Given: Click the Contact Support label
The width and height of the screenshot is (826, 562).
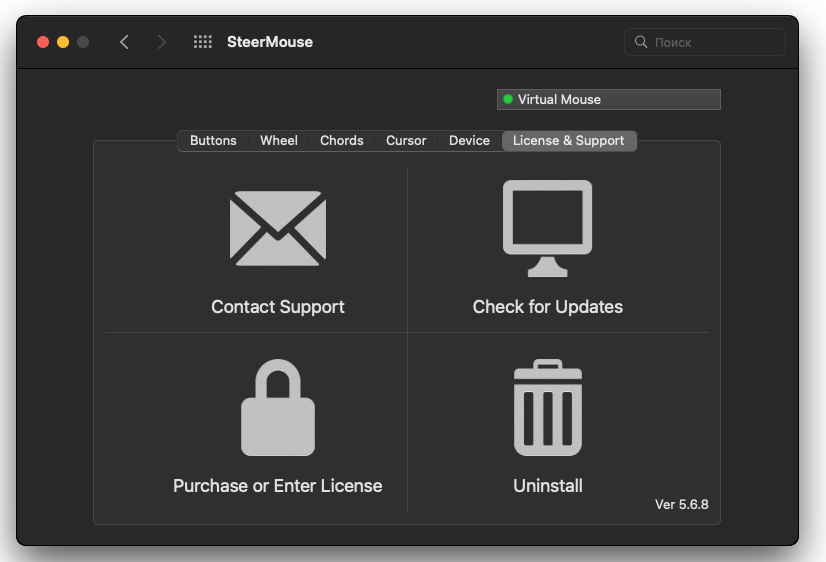Looking at the screenshot, I should 278,307.
